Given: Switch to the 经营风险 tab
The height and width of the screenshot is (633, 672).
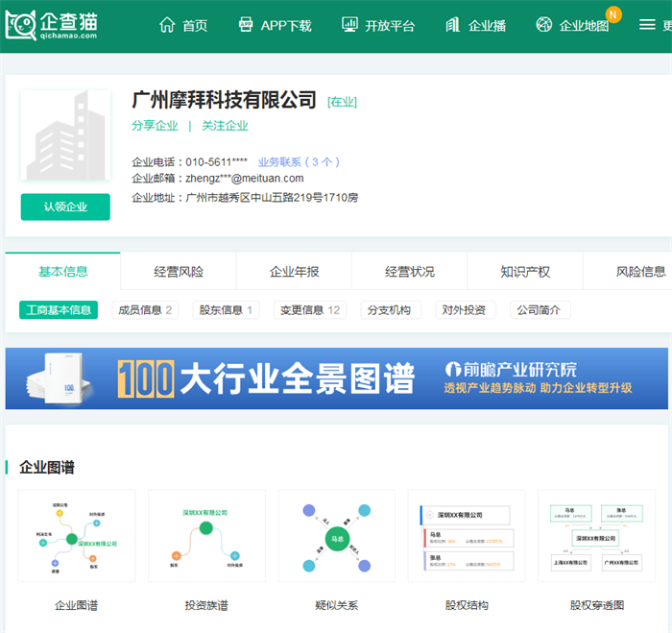Looking at the screenshot, I should coord(179,272).
